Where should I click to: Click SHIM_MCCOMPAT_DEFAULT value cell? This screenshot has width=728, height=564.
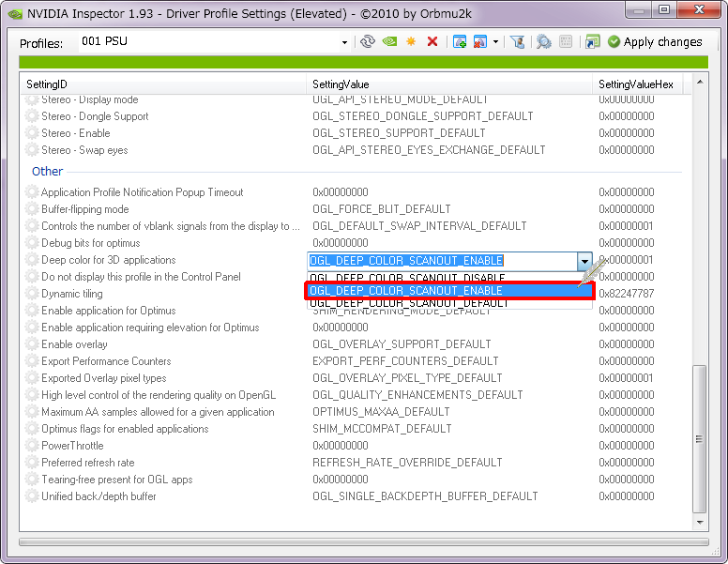[382, 429]
